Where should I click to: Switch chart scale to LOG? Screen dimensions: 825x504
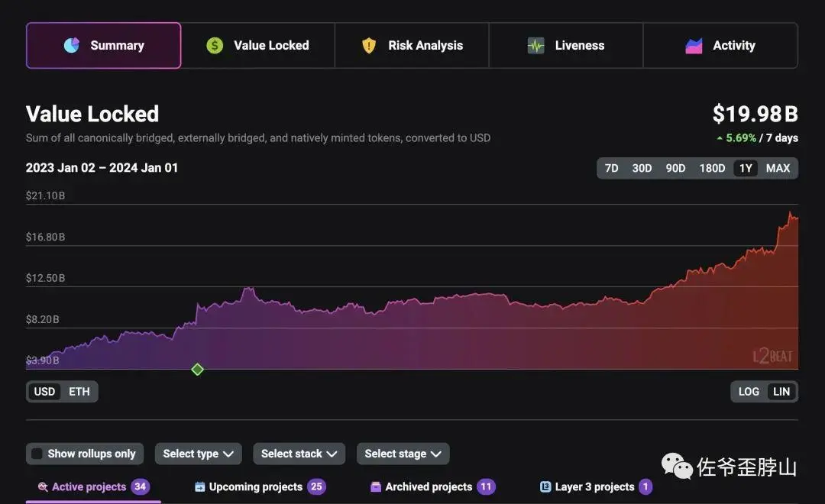[749, 392]
